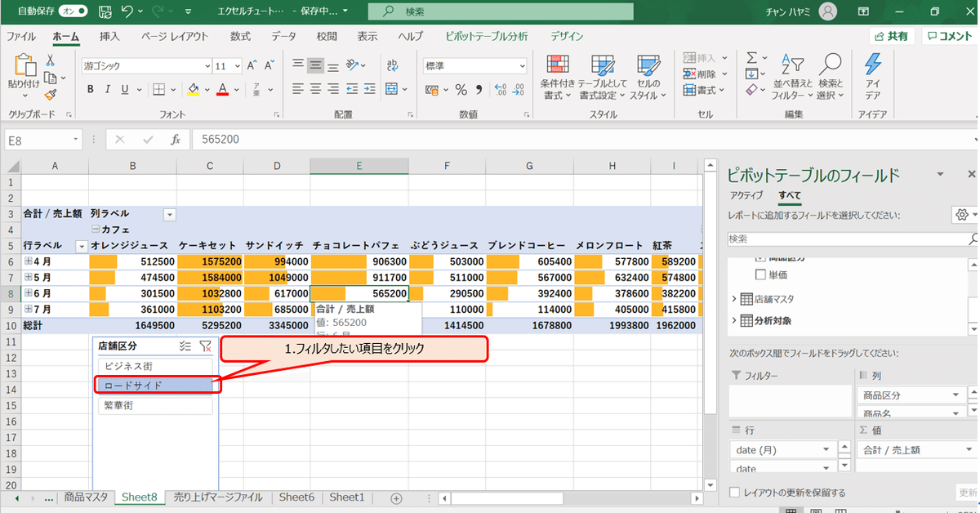Switch to the ピボットテーブル分析 tab
Screen dimensions: 980x513
(487, 37)
